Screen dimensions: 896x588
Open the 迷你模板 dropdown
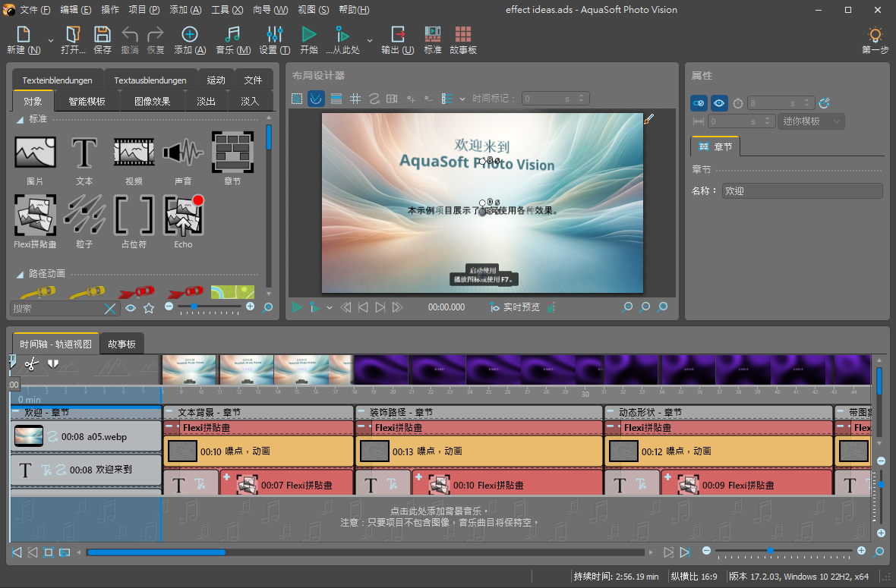[x=811, y=121]
